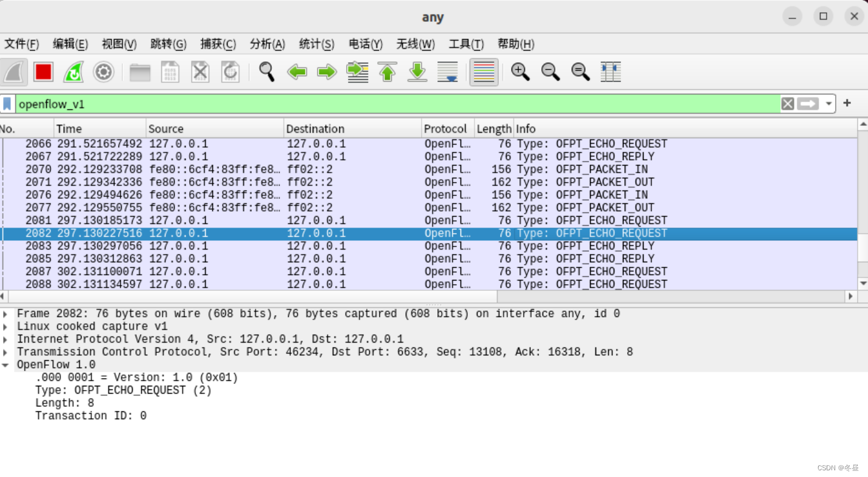Jump to the first packet icon
The width and height of the screenshot is (868, 477).
click(x=387, y=72)
